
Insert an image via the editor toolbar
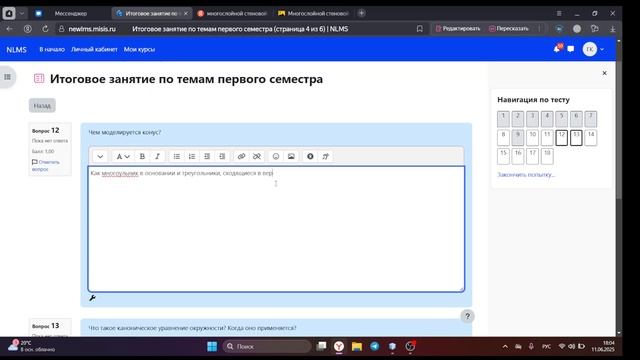coord(291,156)
